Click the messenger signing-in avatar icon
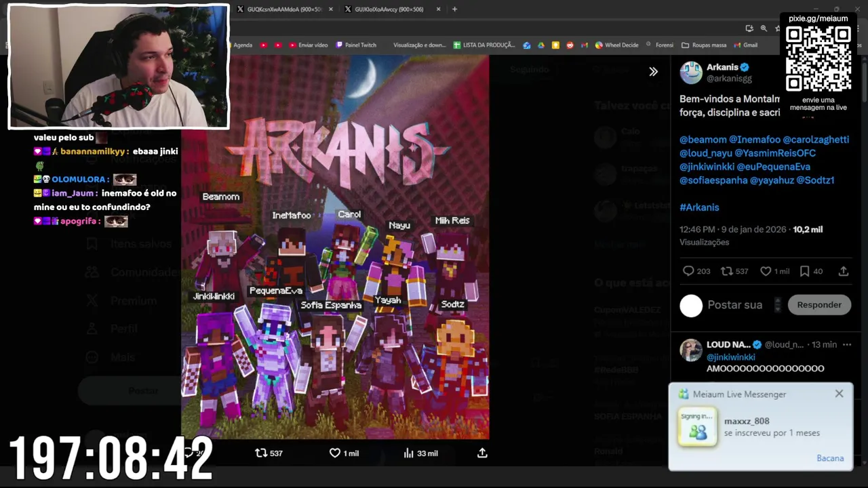The image size is (868, 488). tap(697, 427)
